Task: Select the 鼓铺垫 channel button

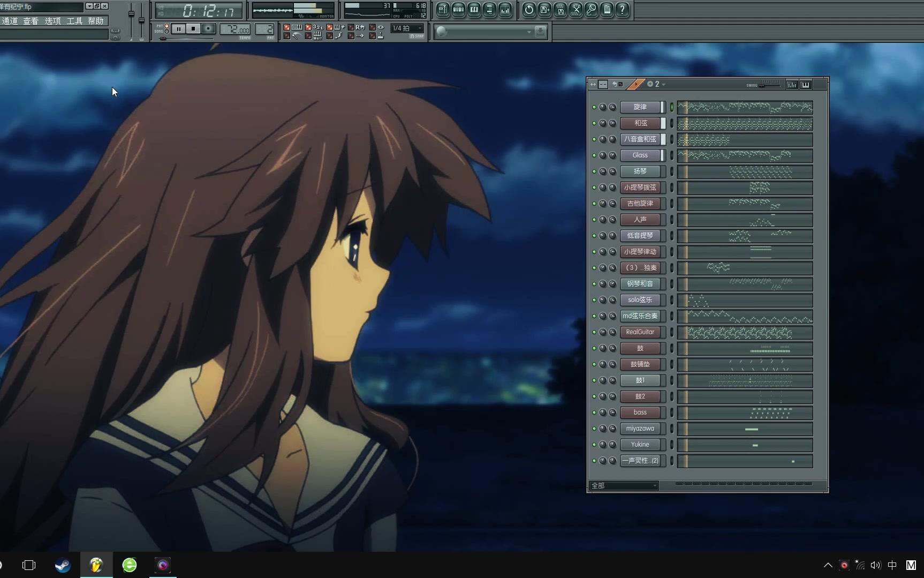Action: point(640,364)
